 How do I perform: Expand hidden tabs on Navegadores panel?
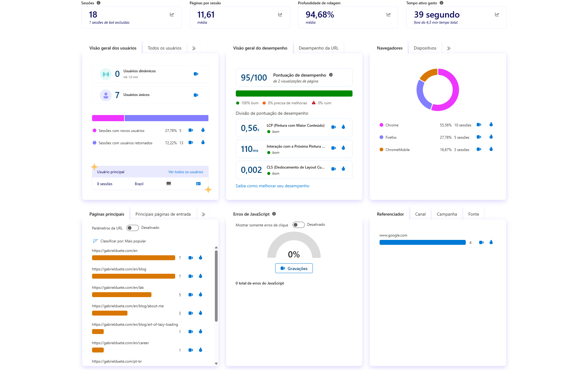click(449, 48)
